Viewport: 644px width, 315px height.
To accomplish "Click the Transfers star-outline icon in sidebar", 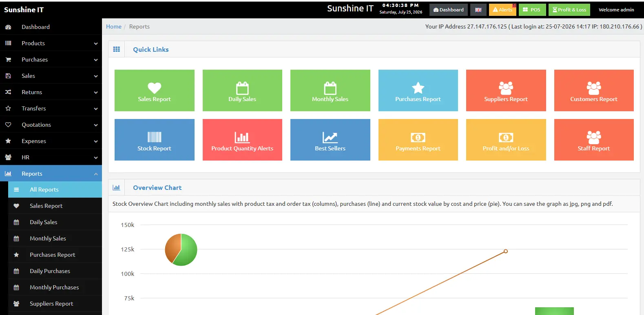I will (x=8, y=108).
